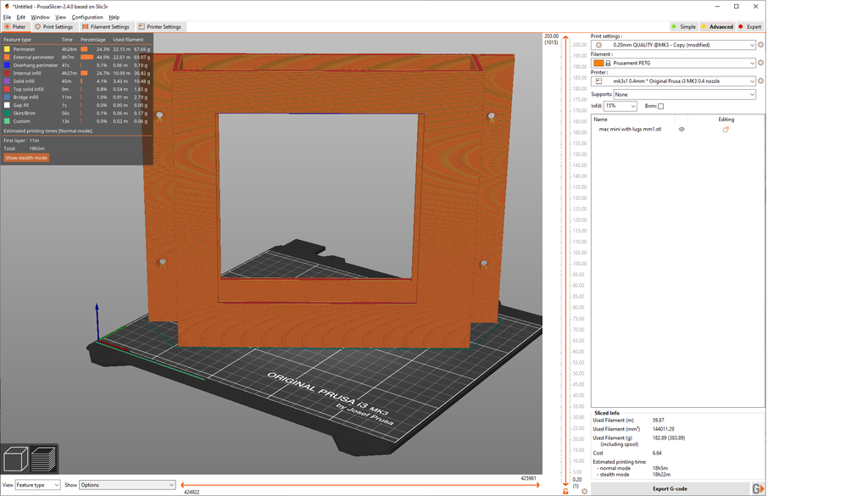
Task: Click the top thumb of the vertical layer slider
Action: (565, 37)
